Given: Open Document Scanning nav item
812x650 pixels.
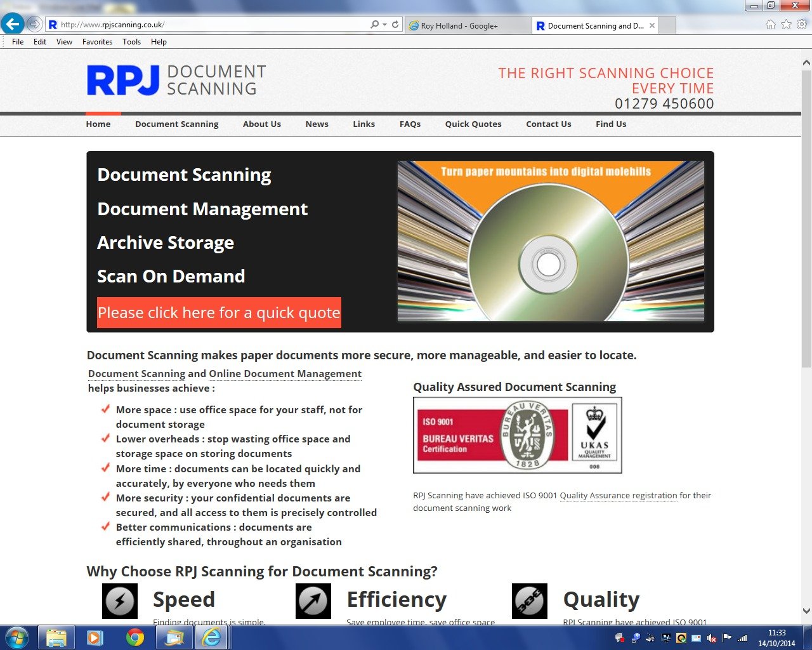Looking at the screenshot, I should click(176, 124).
